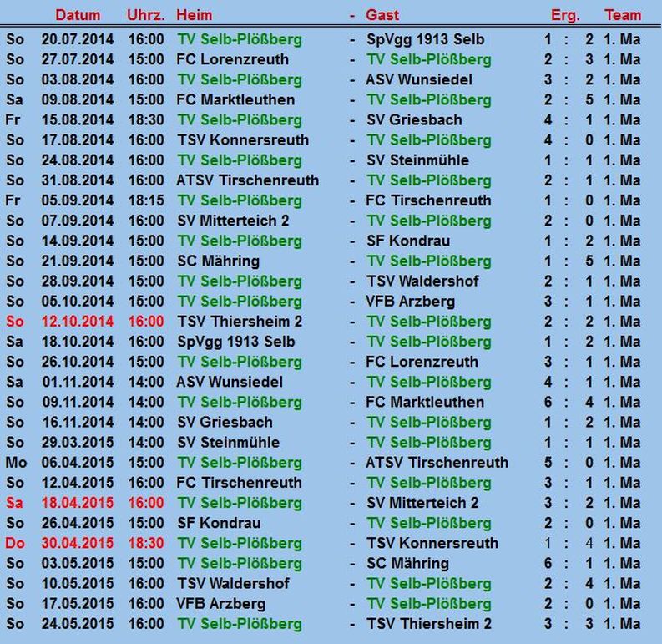Click guest FC Tirschenreuth on 05.09.2014
This screenshot has height=644, width=662.
[x=428, y=200]
